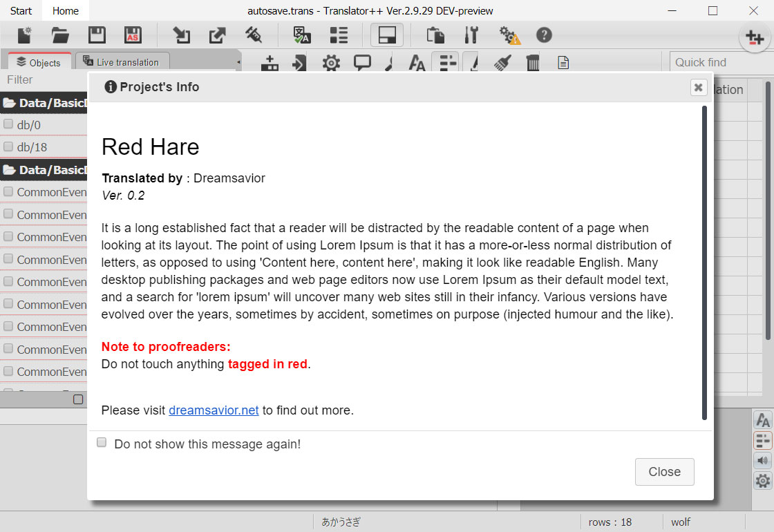This screenshot has width=774, height=532.
Task: Click the small collapse arrow beside Live translation tab
Action: [238, 61]
